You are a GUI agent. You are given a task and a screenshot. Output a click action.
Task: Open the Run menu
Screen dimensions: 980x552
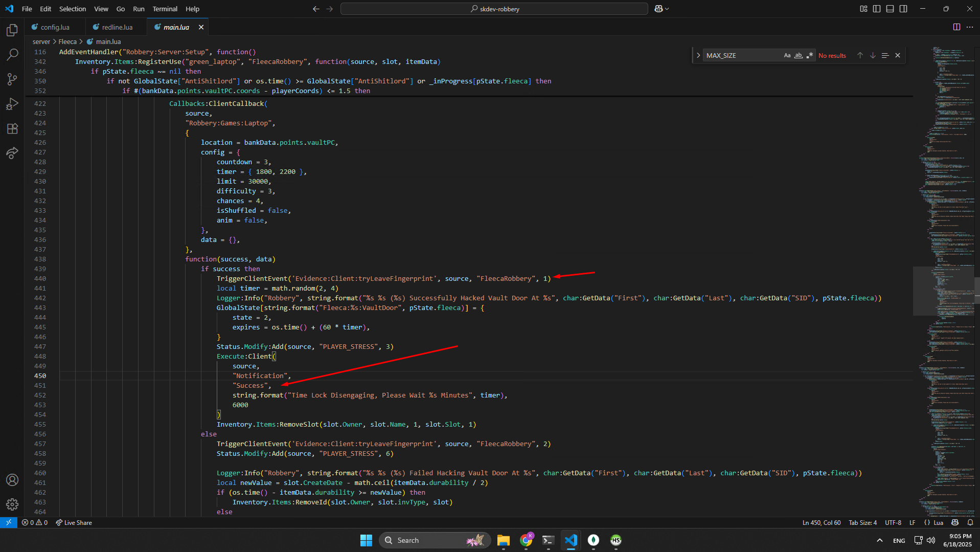pos(139,9)
